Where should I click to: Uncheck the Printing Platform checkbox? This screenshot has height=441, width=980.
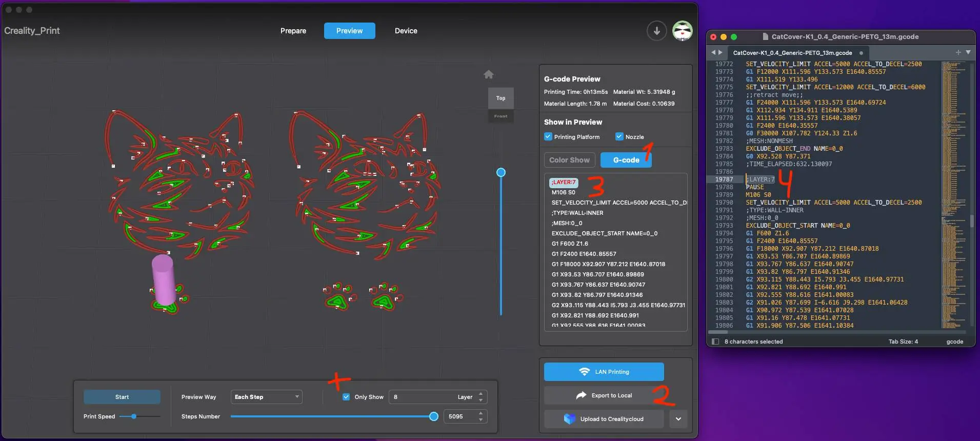coord(548,137)
